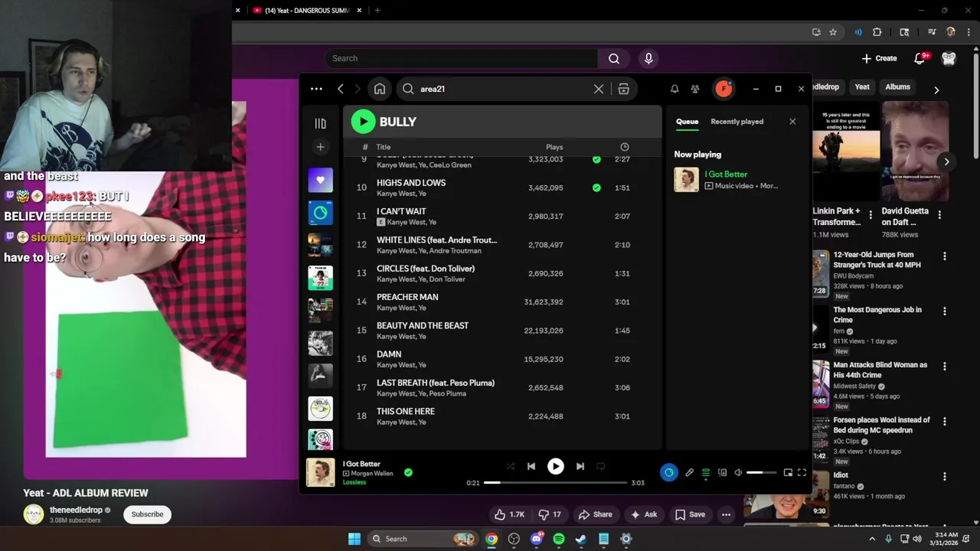Open a new Chrome tab

[377, 11]
